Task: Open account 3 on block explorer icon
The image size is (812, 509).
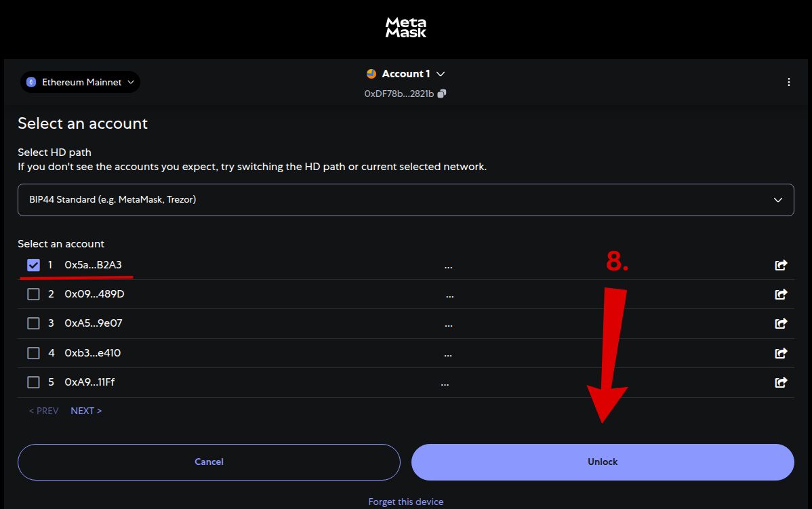Action: point(780,323)
